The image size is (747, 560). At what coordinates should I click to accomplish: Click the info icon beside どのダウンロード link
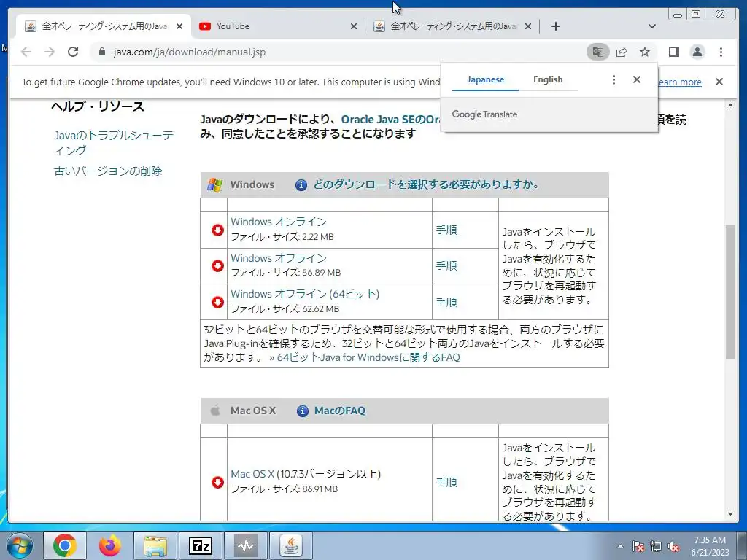point(301,184)
